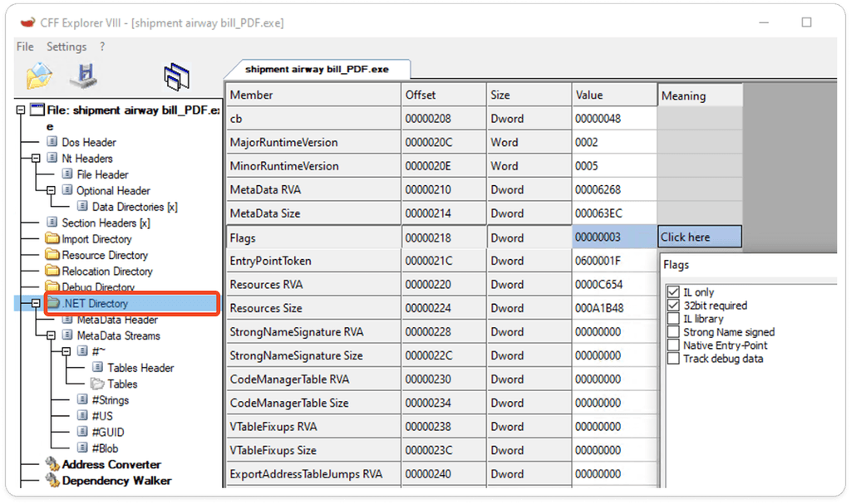Open a file with the folder toolbar icon
This screenshot has width=851, height=504.
tap(39, 76)
